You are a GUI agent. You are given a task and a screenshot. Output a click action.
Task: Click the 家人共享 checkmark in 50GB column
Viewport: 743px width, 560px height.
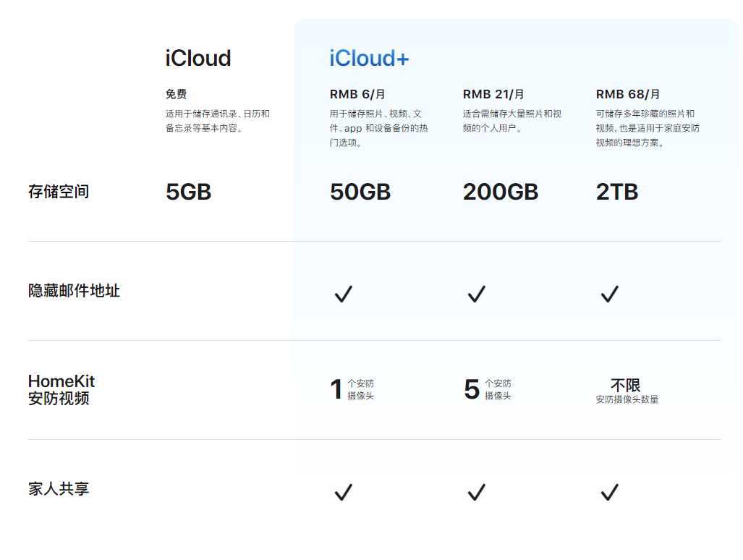(x=342, y=492)
